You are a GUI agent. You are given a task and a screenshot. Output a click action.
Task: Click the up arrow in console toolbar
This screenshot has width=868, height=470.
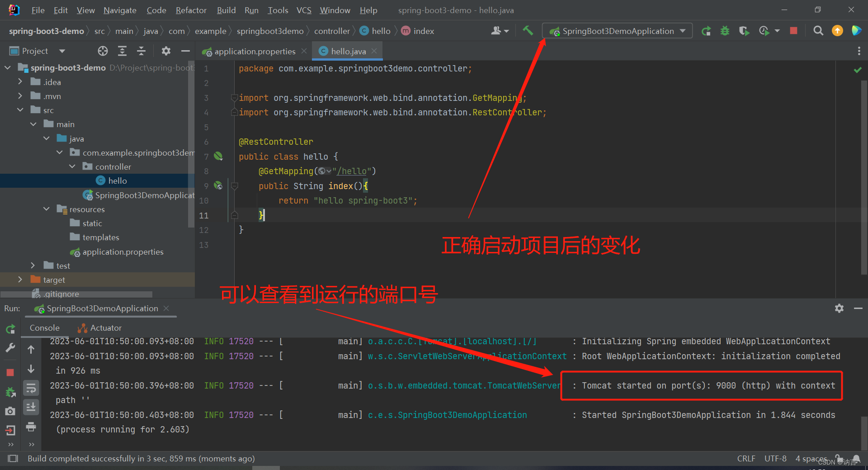coord(31,349)
